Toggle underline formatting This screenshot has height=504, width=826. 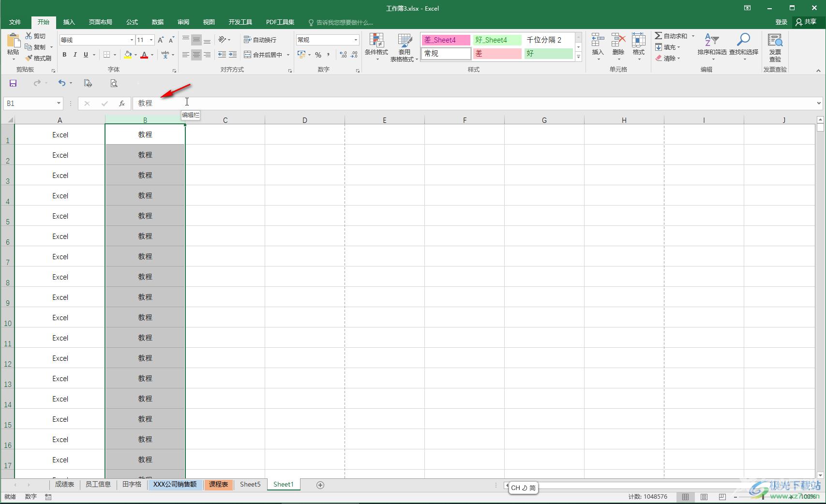pos(86,55)
